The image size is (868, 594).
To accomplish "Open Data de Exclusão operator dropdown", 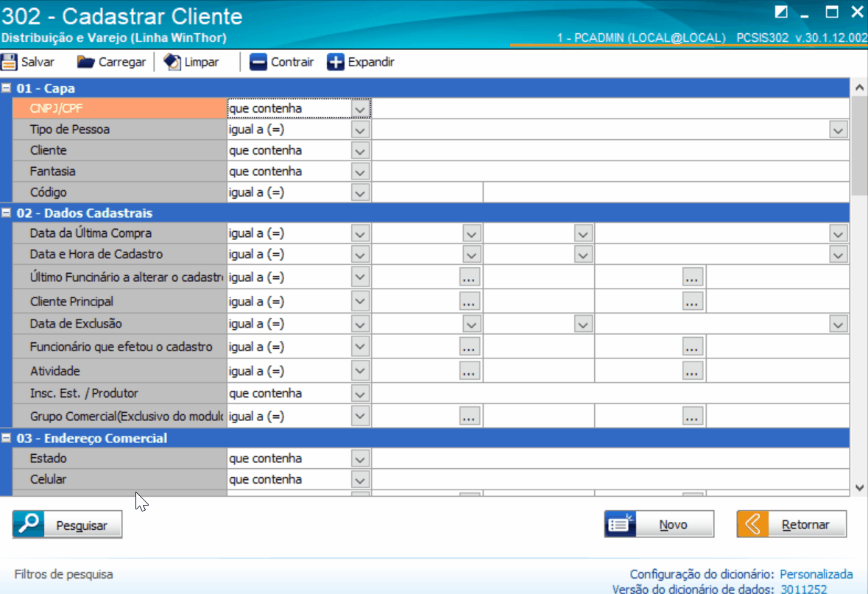I will click(360, 324).
